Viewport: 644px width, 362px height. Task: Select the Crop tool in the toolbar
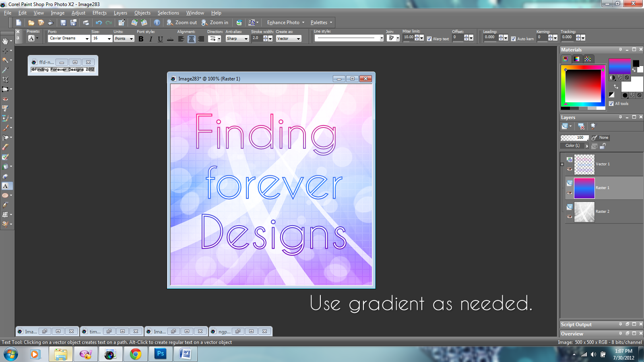point(6,79)
